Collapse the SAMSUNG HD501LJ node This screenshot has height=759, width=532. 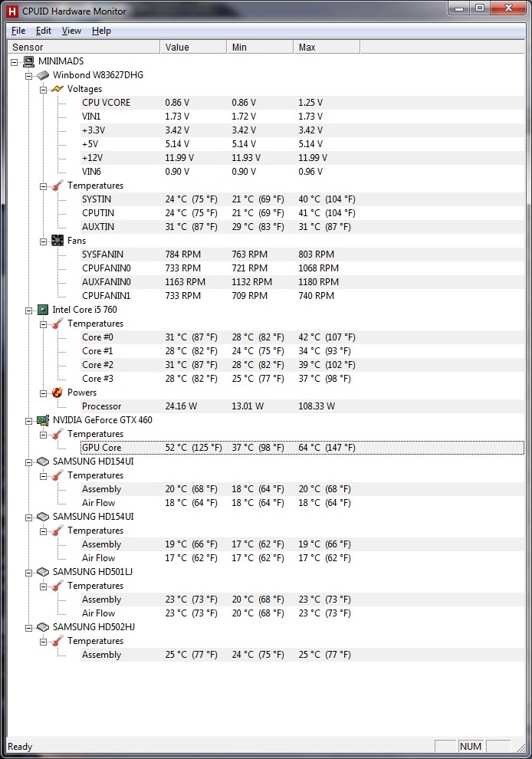29,573
